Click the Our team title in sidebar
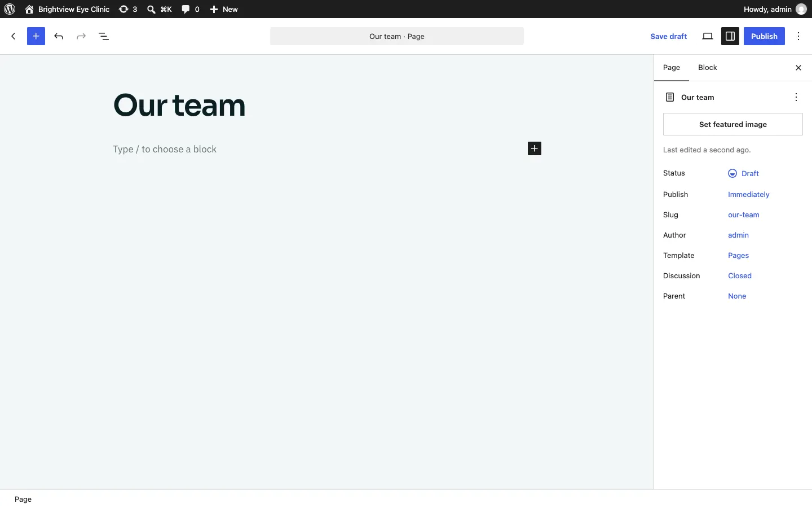Viewport: 812px width, 508px height. point(698,98)
